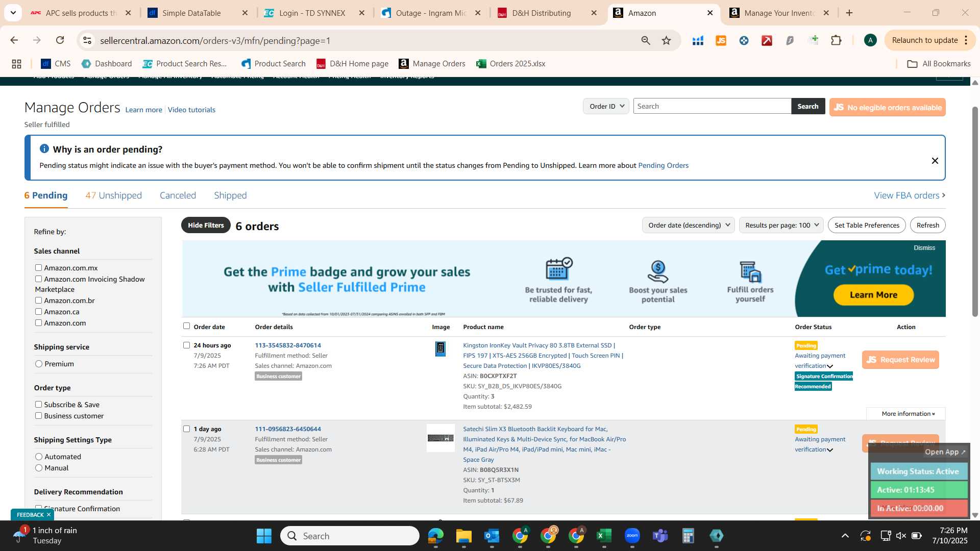
Task: Open Microsoft Edge from taskbar
Action: coord(435,536)
